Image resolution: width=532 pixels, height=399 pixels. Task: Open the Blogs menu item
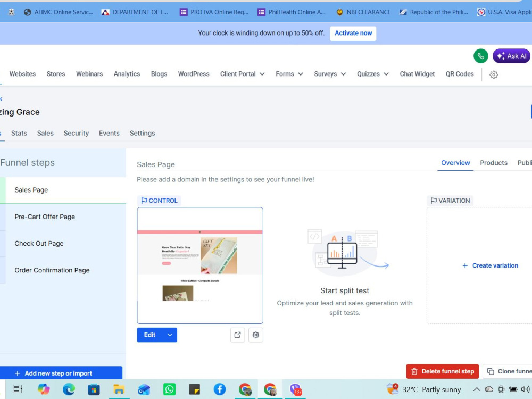[159, 74]
